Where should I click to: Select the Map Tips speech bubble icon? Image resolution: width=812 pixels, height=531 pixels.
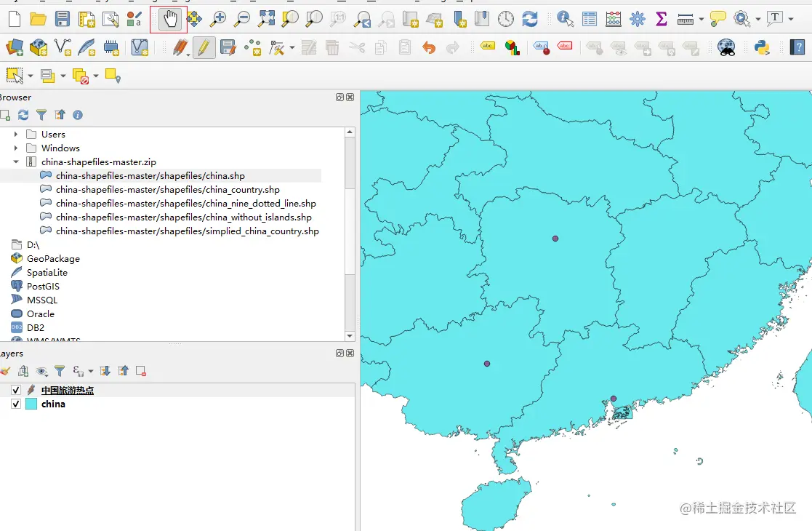(x=717, y=19)
